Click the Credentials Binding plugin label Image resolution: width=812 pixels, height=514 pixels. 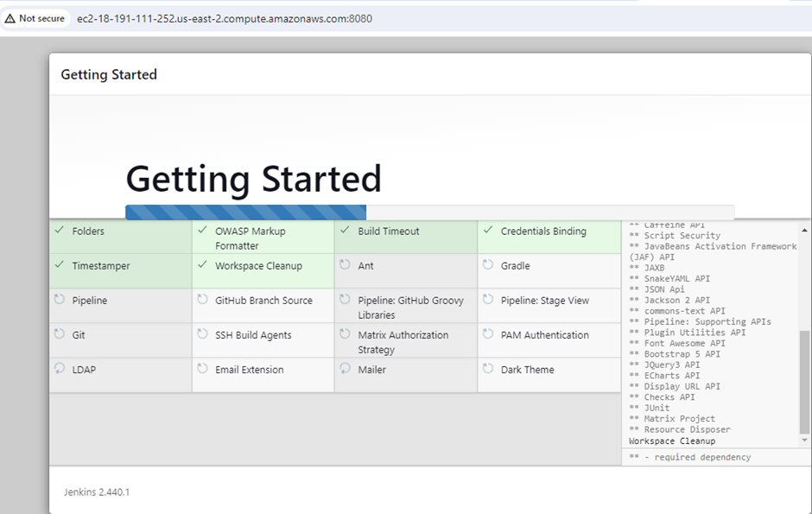(543, 232)
